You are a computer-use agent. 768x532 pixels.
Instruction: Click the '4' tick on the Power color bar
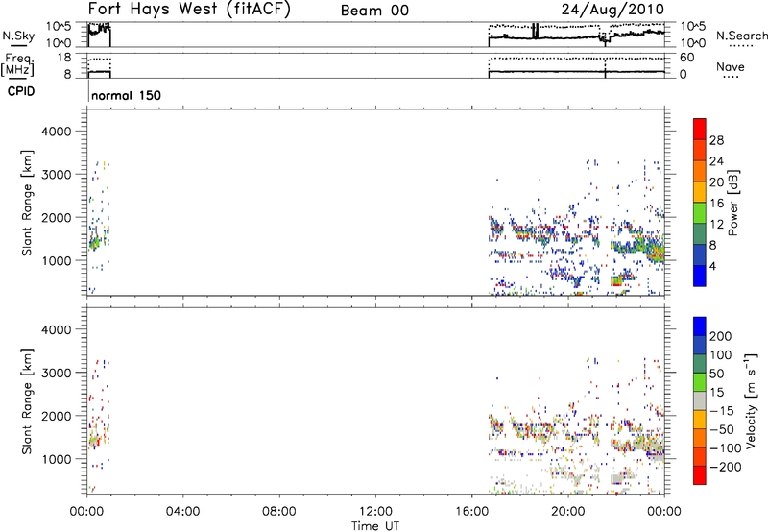[712, 266]
